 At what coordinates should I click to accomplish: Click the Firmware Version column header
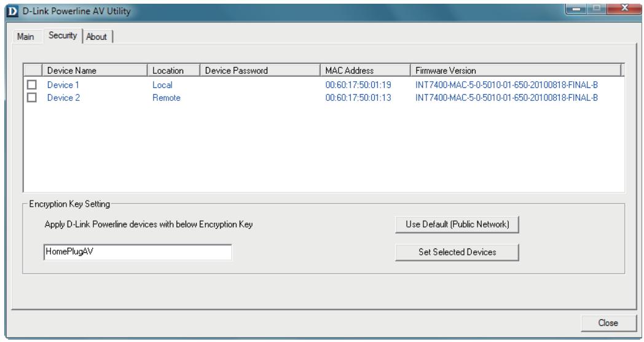pos(516,70)
